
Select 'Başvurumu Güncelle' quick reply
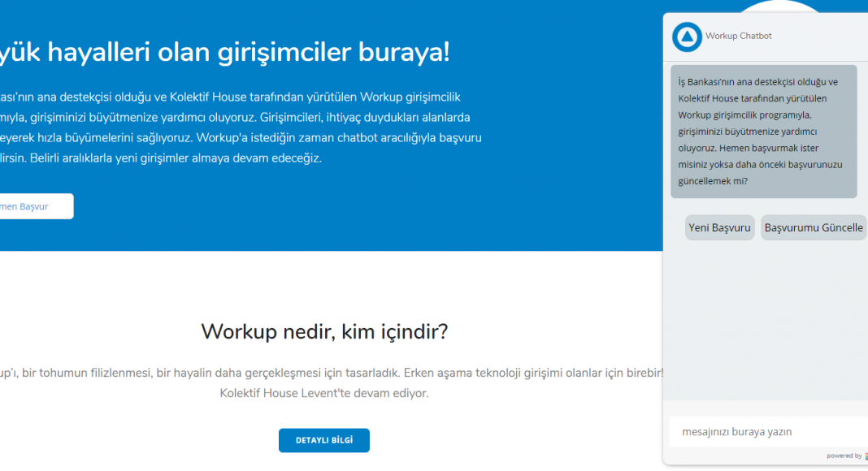[814, 227]
